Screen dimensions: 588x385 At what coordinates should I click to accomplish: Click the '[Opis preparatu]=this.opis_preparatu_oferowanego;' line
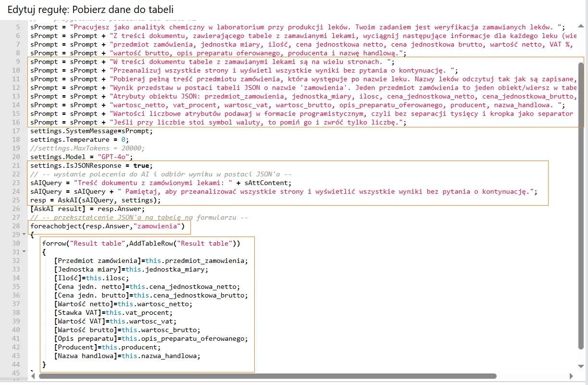click(x=151, y=338)
